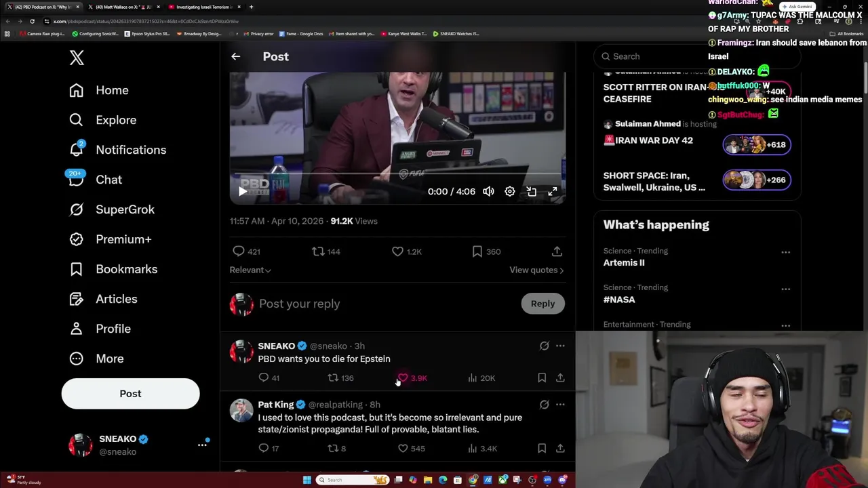Open Premium+ in the sidebar
868x488 pixels.
pyautogui.click(x=111, y=239)
